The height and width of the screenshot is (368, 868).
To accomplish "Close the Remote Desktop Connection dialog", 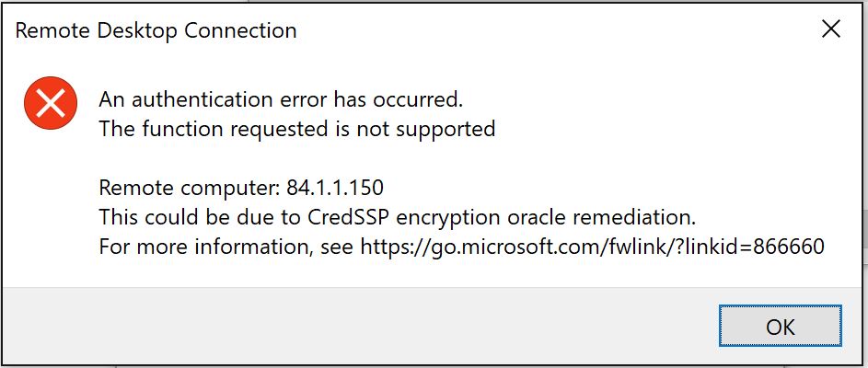I will (x=831, y=29).
